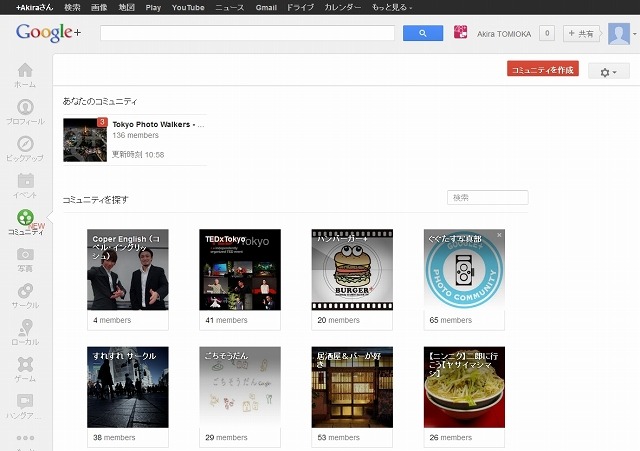Click the '4 members' label

tap(112, 320)
